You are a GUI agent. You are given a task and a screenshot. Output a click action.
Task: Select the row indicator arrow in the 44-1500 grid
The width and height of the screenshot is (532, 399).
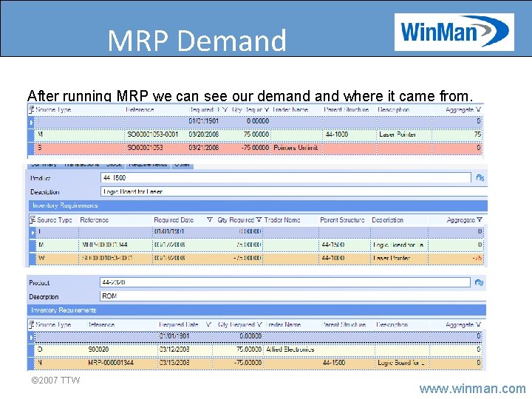[x=33, y=233]
